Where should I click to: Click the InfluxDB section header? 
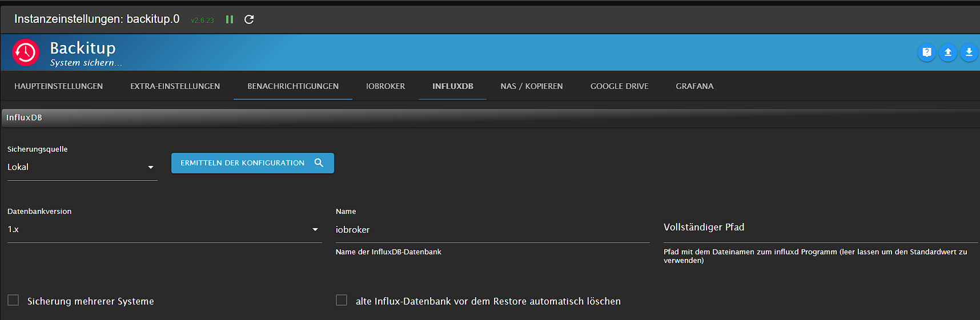click(490, 118)
